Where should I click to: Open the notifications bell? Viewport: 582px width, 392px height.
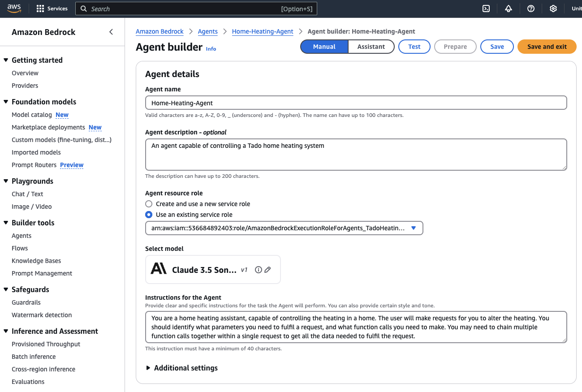[509, 9]
